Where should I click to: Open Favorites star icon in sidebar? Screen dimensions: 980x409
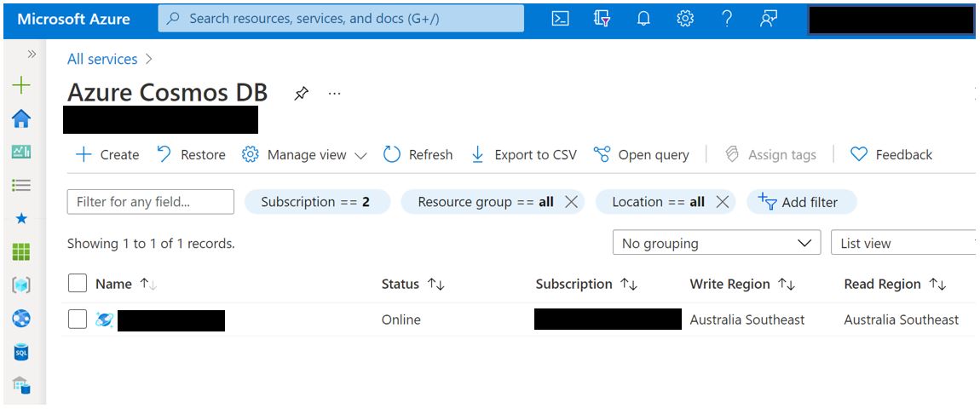click(21, 218)
